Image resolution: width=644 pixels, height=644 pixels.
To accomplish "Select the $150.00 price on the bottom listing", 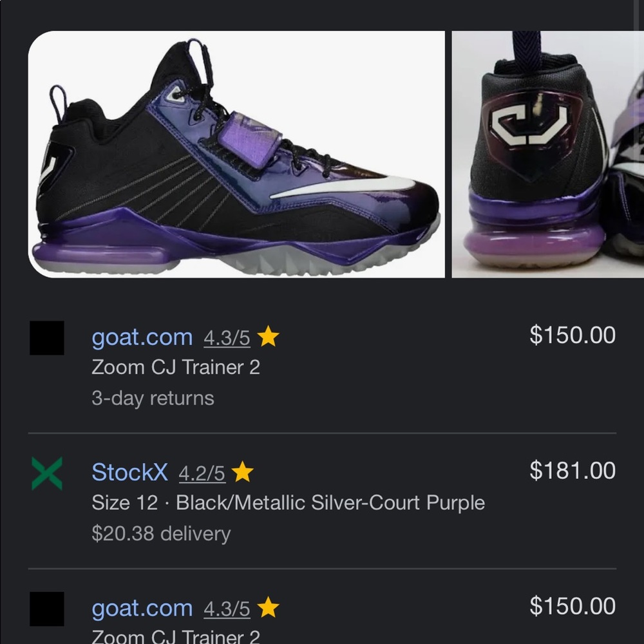I will (x=573, y=606).
